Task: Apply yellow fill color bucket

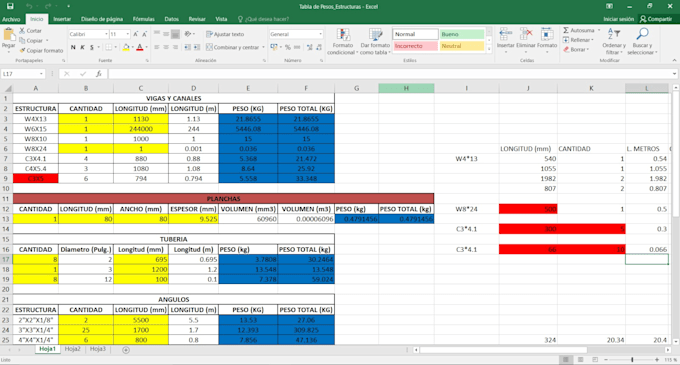Action: [x=126, y=47]
